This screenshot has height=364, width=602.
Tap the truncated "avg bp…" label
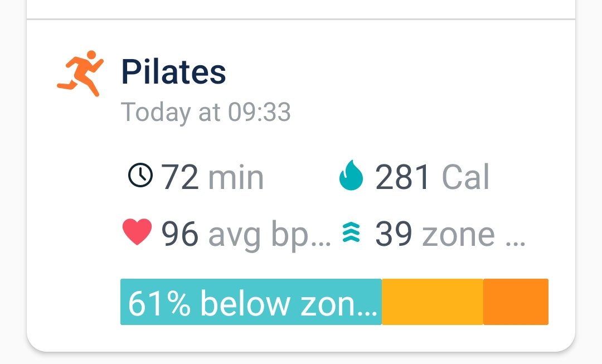[x=269, y=235]
